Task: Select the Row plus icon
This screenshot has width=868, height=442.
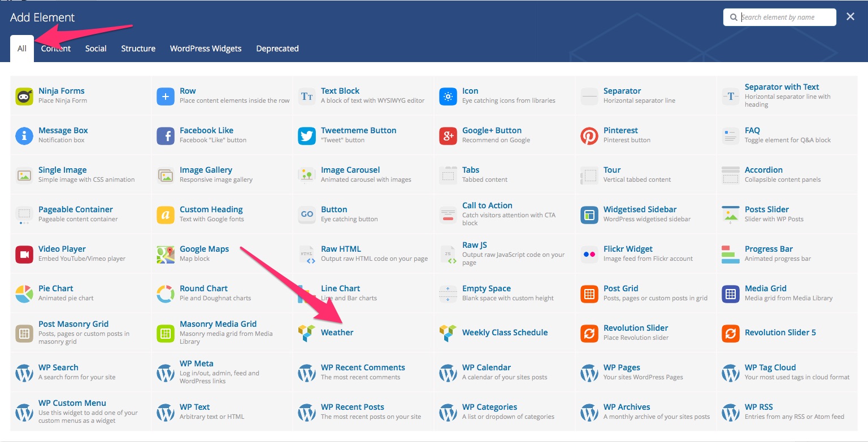Action: pos(166,97)
